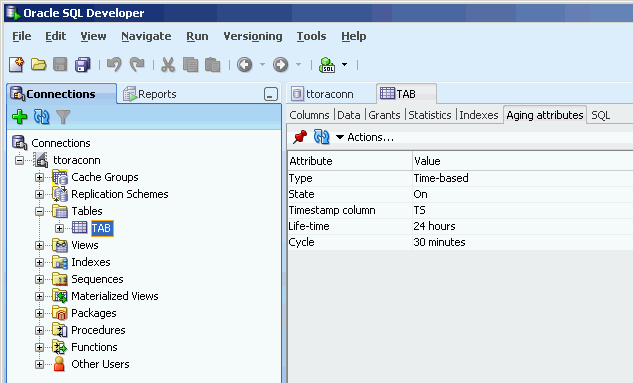Open SQL Worksheet dropdown arrow
The width and height of the screenshot is (633, 383).
click(x=344, y=65)
